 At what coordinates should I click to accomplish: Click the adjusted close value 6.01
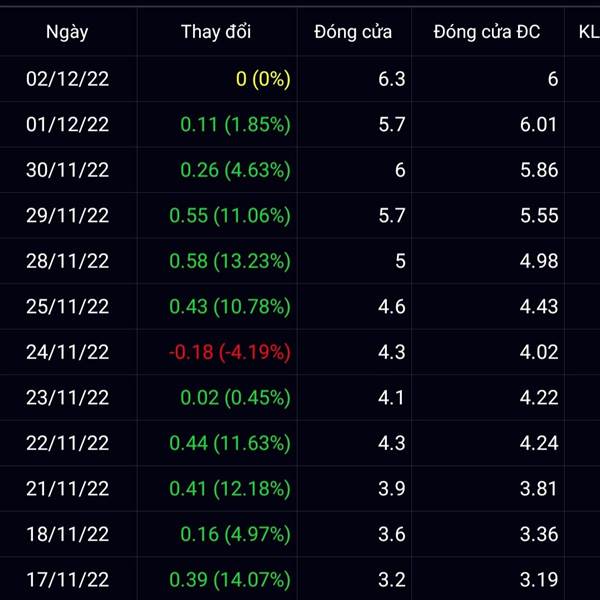point(539,125)
